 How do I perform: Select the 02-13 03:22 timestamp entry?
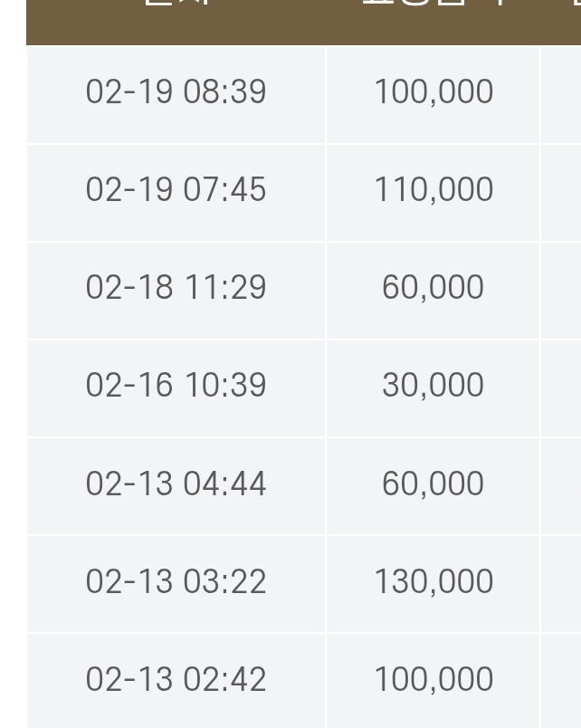pos(176,581)
